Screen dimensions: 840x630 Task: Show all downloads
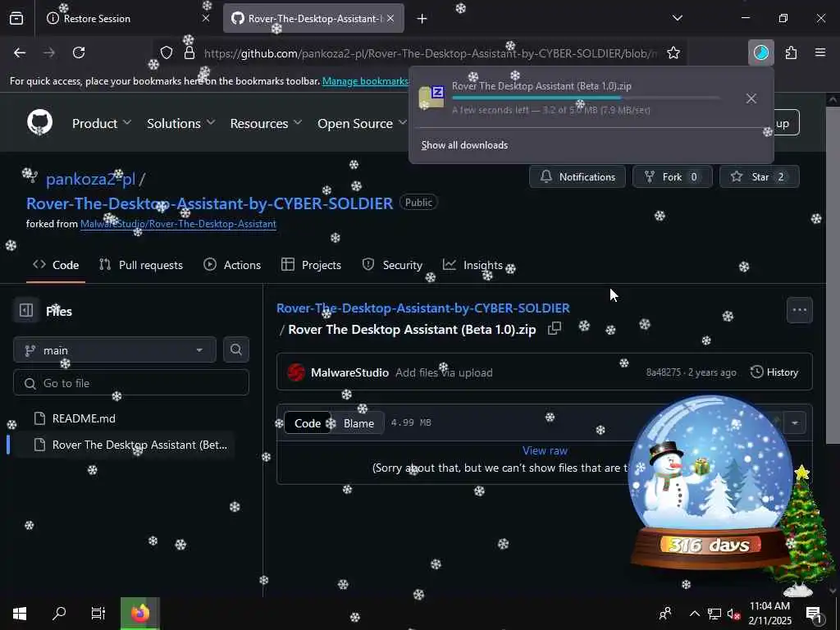(464, 145)
